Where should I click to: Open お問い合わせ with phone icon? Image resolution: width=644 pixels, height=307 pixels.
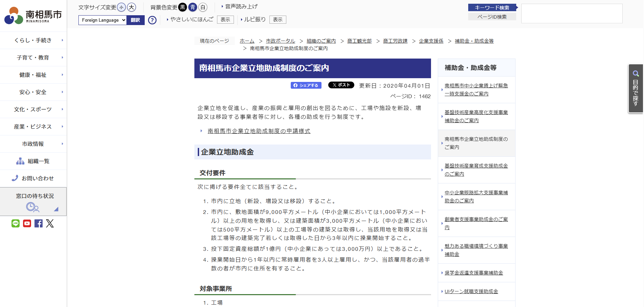(33, 178)
